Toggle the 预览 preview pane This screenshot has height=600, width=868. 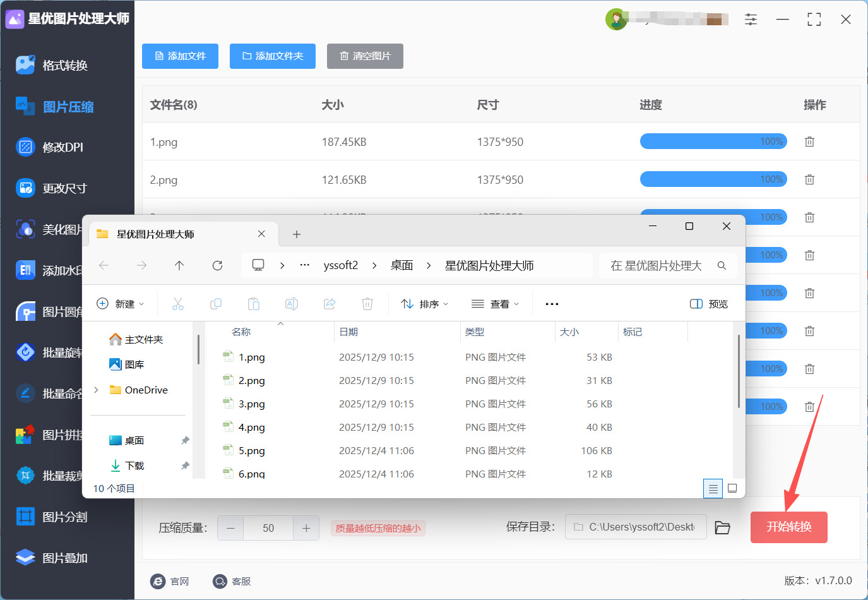coord(709,304)
